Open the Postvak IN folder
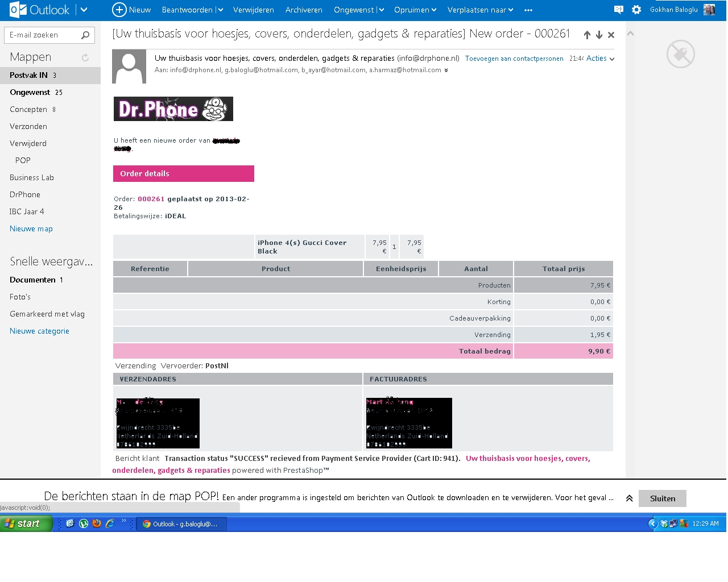The image size is (728, 582). pyautogui.click(x=50, y=75)
